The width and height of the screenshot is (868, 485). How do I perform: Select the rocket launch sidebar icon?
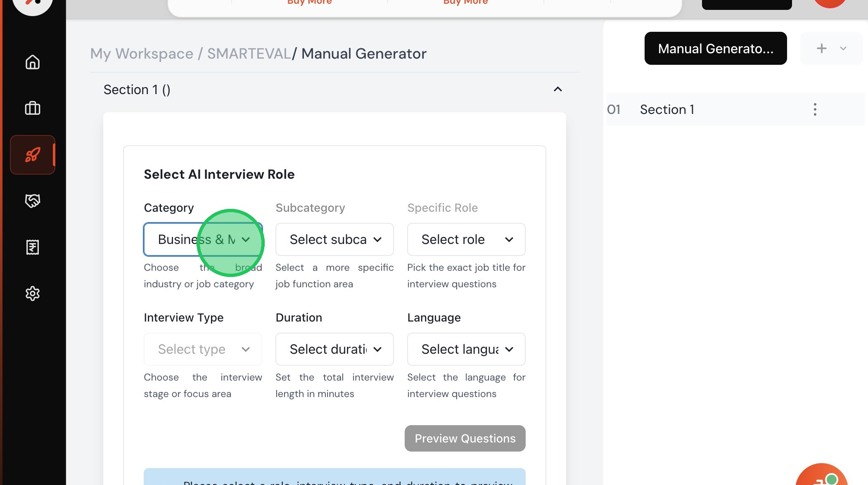point(32,155)
